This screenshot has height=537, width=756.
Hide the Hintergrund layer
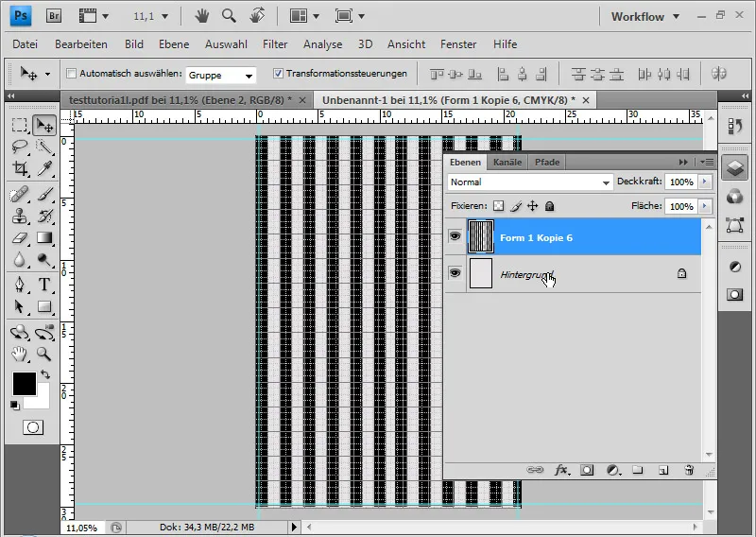pyautogui.click(x=455, y=273)
